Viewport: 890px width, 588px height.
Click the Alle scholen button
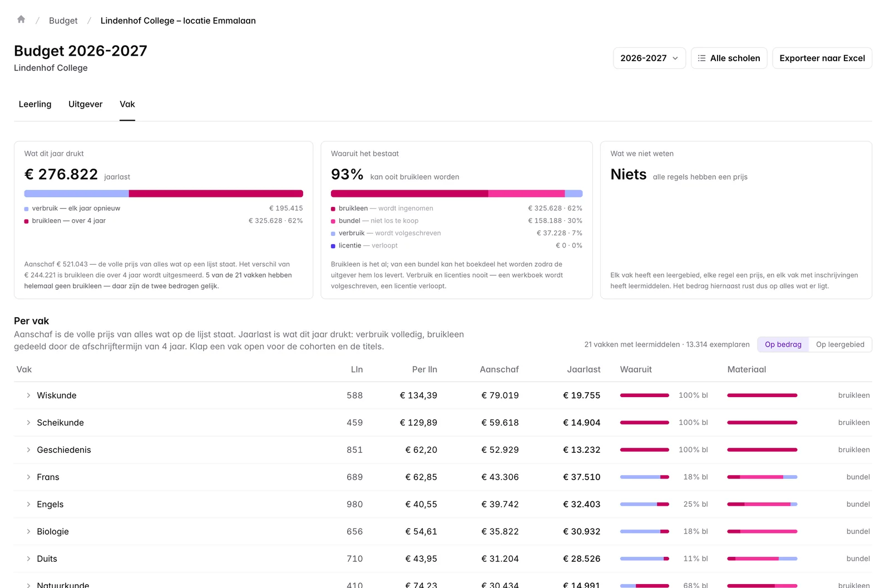(x=729, y=58)
